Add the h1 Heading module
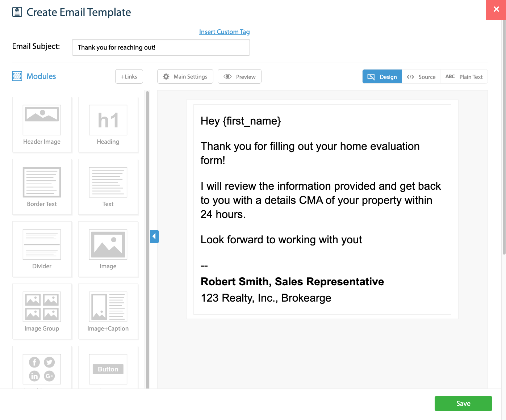This screenshot has height=420, width=506. [x=108, y=125]
